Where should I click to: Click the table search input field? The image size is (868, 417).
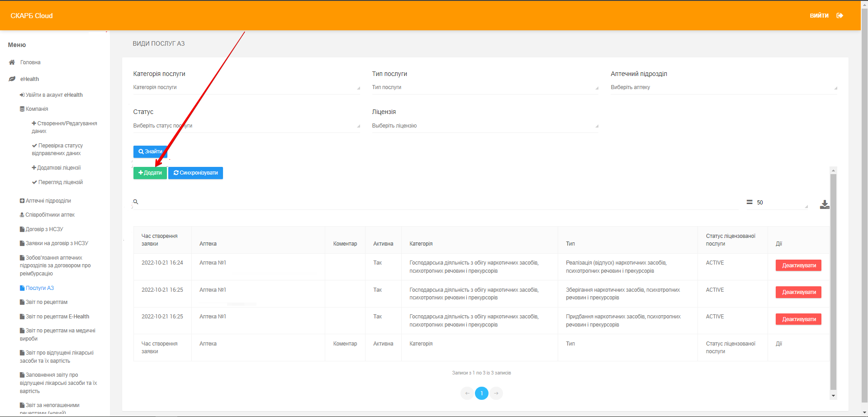click(x=434, y=202)
